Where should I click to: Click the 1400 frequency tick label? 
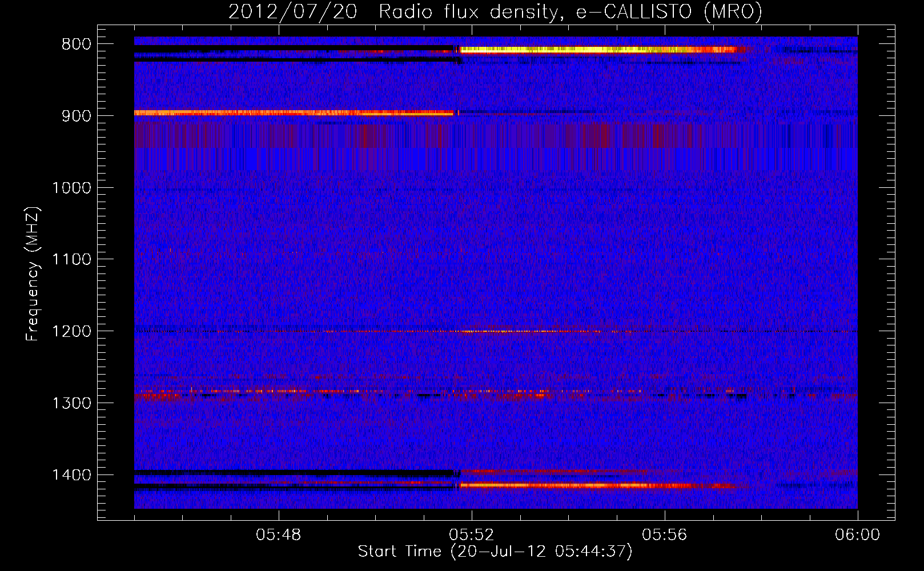71,475
